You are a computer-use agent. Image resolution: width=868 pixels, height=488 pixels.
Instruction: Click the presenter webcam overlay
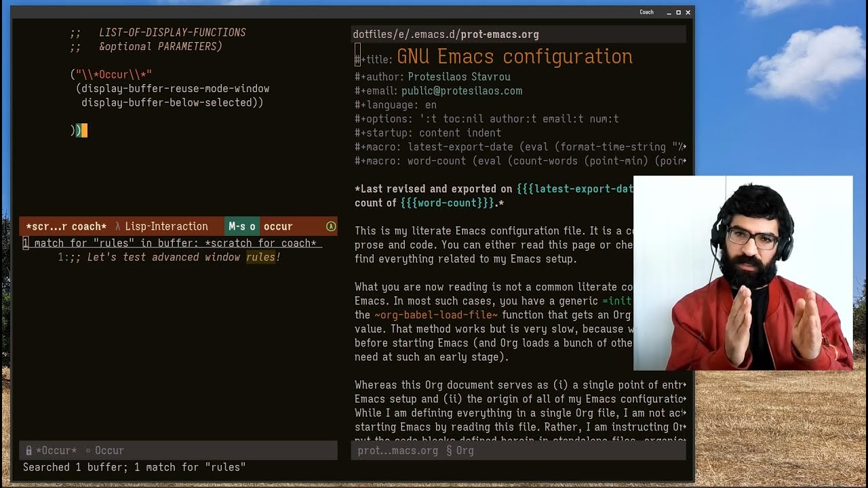point(743,273)
